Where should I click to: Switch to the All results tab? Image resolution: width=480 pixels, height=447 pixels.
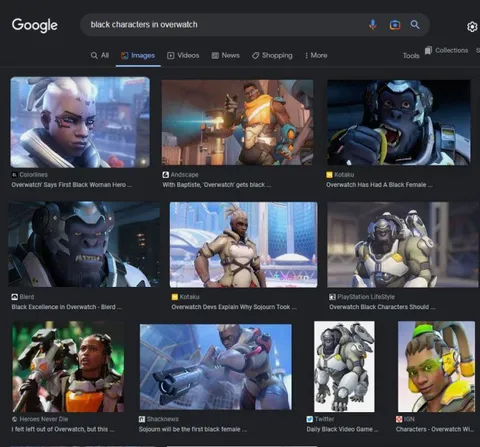click(100, 55)
